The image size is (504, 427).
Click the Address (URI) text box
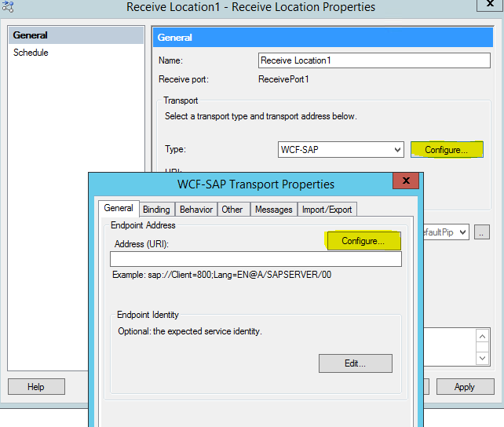click(256, 259)
